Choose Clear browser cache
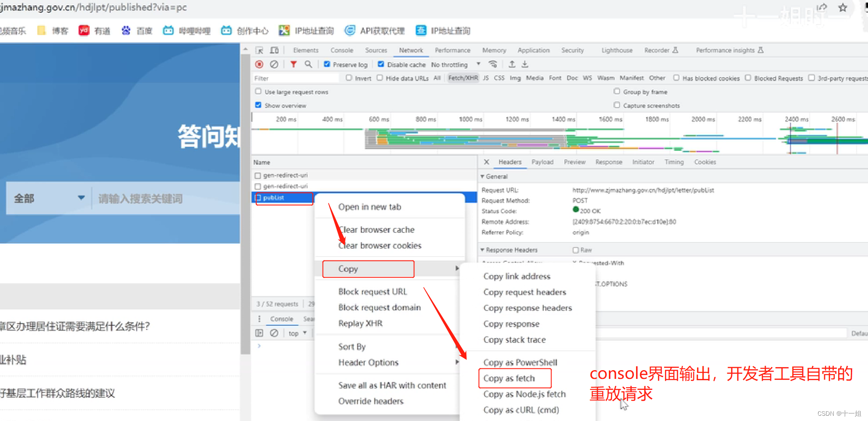 pos(377,229)
